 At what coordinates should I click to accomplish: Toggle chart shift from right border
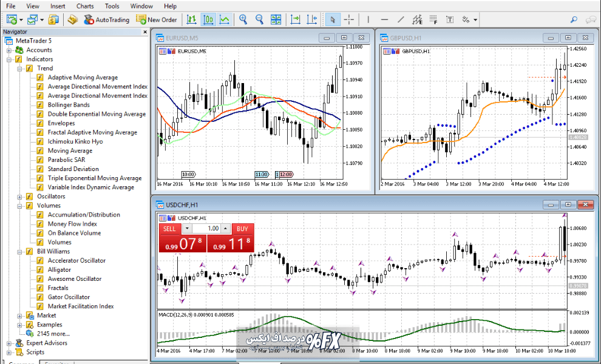(312, 19)
